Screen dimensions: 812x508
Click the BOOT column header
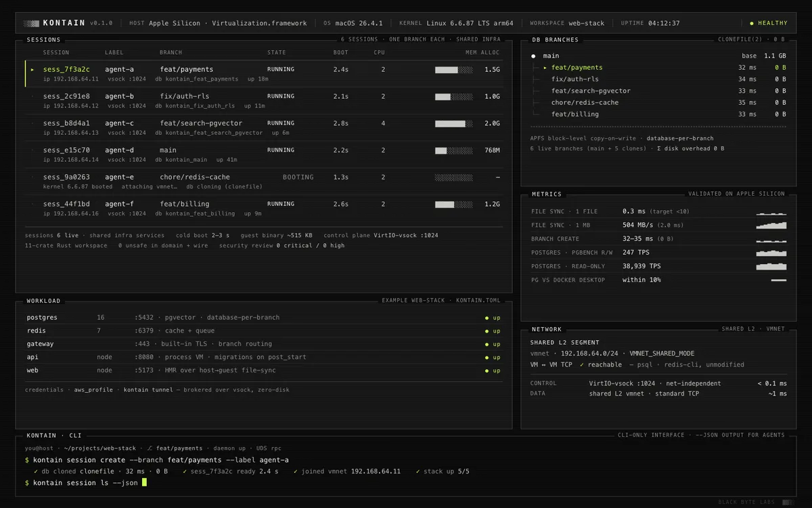pyautogui.click(x=341, y=52)
